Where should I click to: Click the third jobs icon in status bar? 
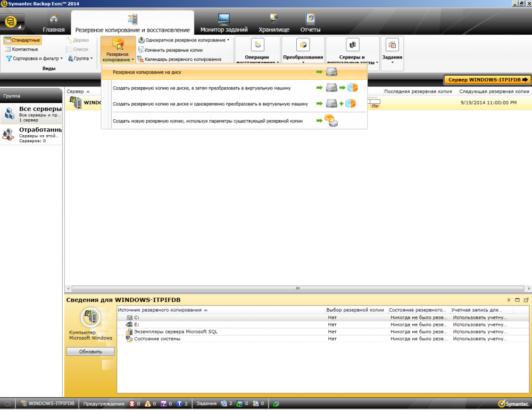256,404
